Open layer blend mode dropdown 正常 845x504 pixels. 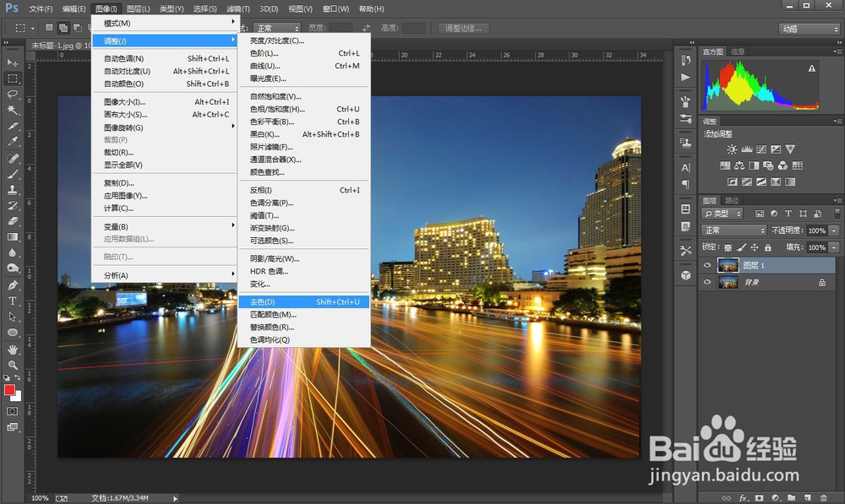tap(734, 230)
